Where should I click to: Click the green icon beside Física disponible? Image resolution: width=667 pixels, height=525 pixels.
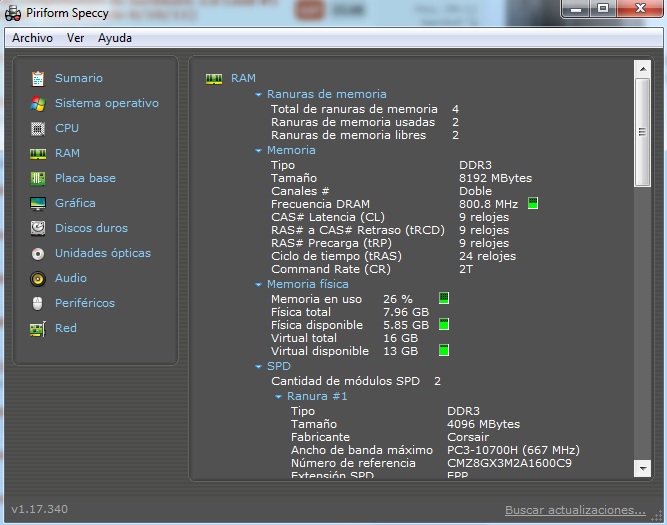pos(444,324)
